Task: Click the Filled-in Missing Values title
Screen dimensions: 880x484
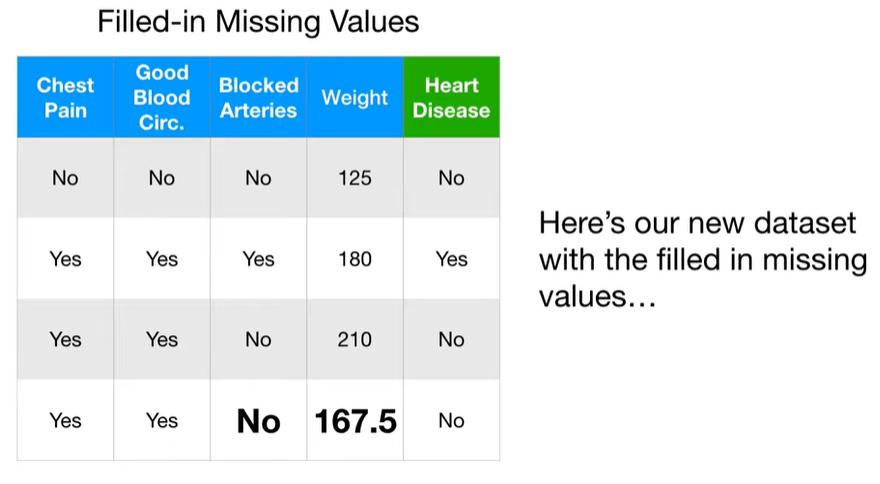Action: click(258, 22)
